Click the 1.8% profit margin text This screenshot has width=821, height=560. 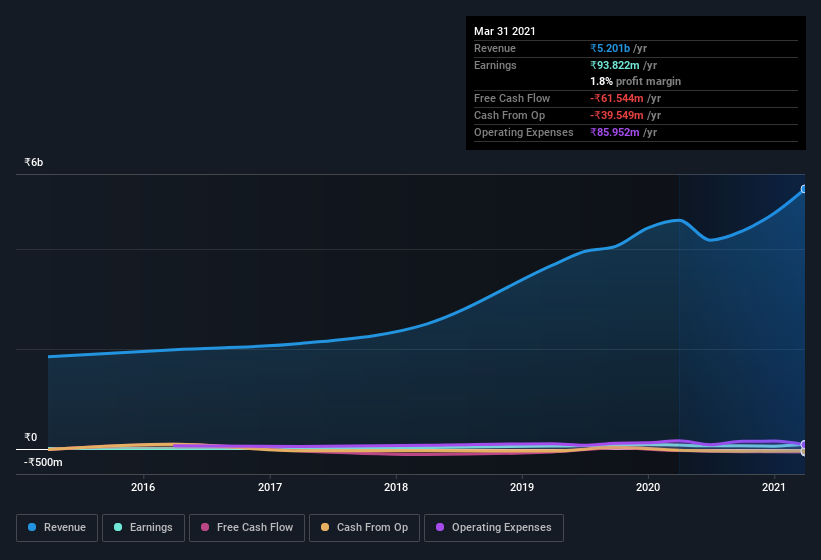(x=636, y=81)
